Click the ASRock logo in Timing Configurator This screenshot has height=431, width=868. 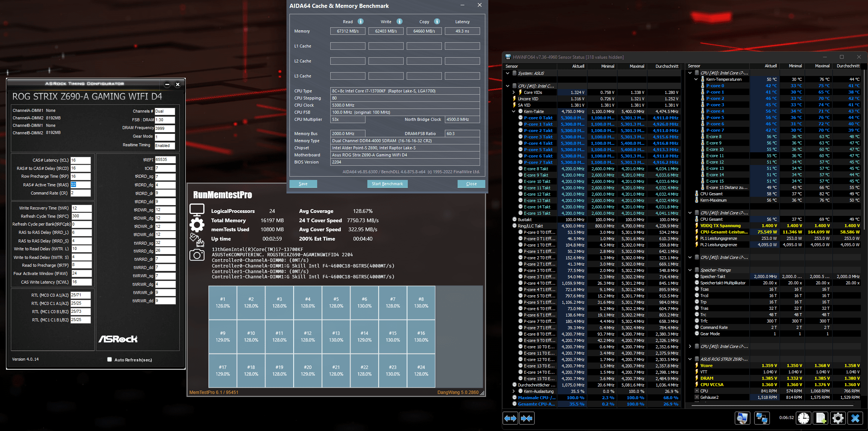point(118,339)
